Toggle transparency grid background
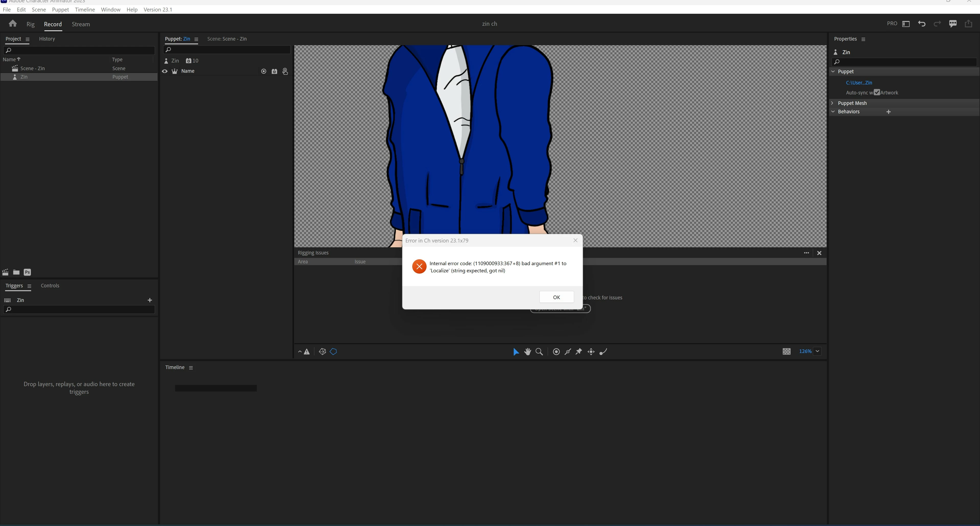This screenshot has height=526, width=980. pyautogui.click(x=786, y=351)
